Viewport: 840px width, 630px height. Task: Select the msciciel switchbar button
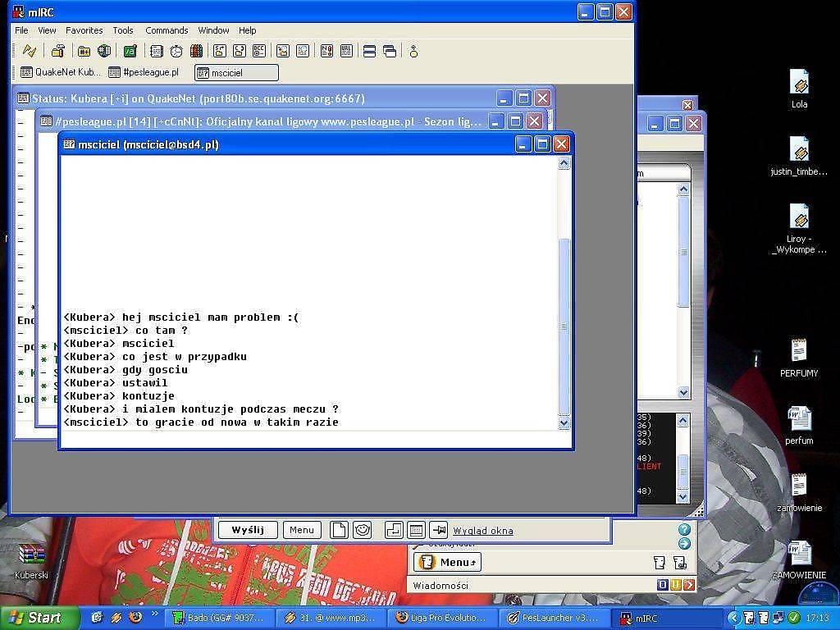[236, 73]
